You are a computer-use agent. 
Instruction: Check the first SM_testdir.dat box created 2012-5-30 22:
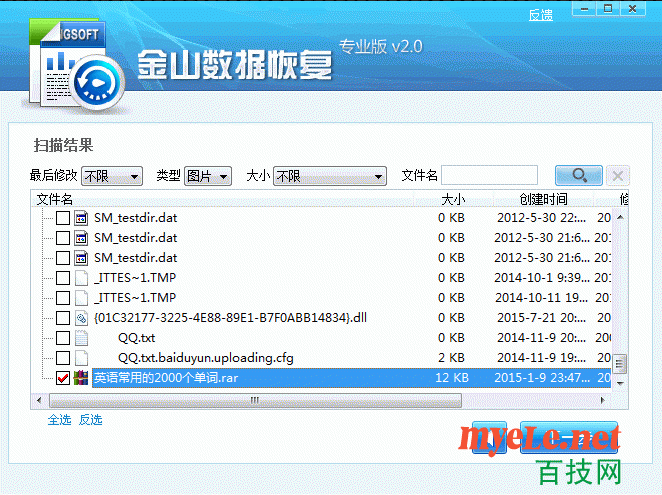[x=63, y=218]
